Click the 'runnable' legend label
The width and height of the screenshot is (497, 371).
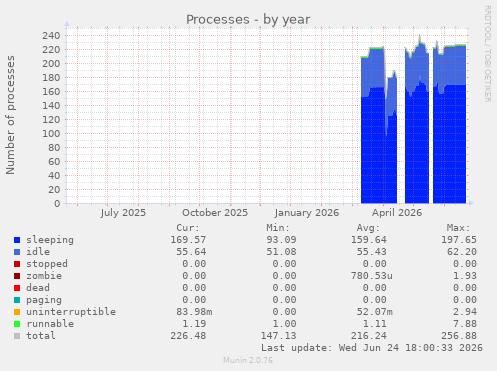[x=50, y=324]
